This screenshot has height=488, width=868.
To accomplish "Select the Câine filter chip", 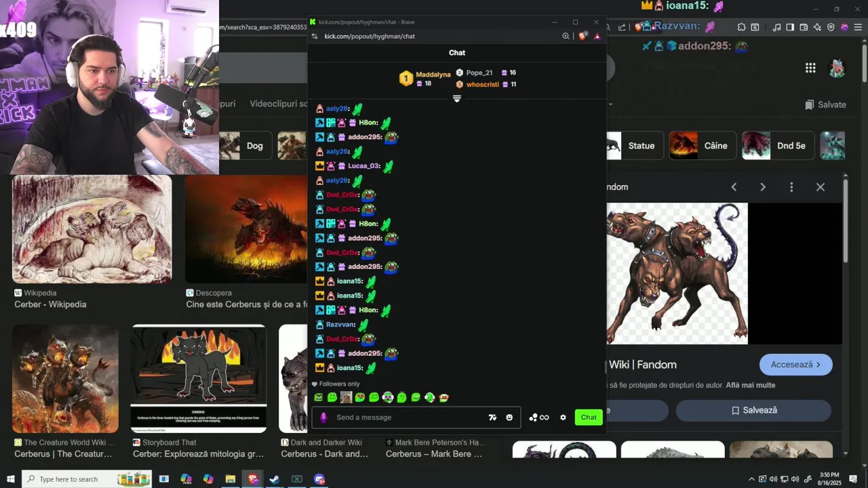I will click(x=703, y=146).
